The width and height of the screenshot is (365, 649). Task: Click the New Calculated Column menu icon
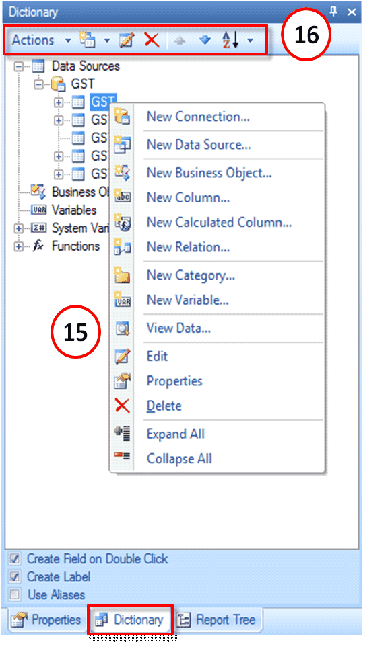(122, 222)
